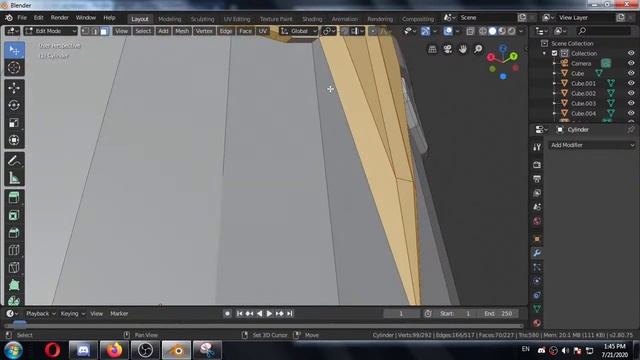The width and height of the screenshot is (640, 360).
Task: Open Global transform orientation dropdown
Action: tap(299, 31)
